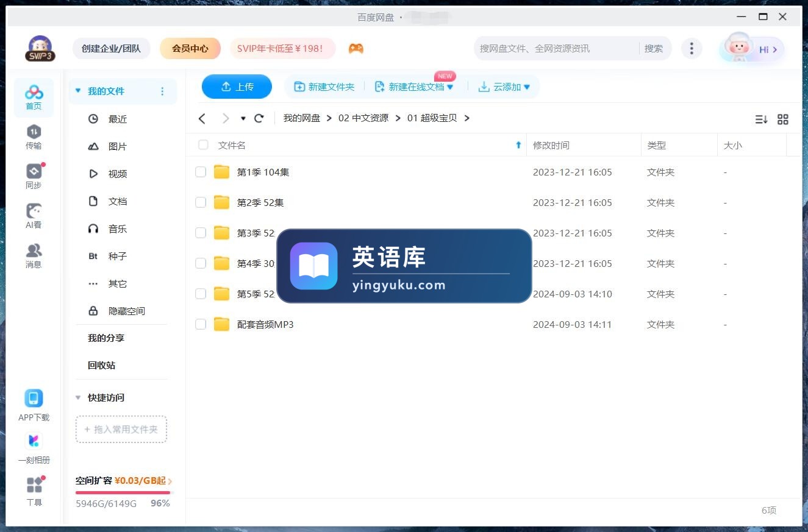Expand breadcrumb chevron after 我的网盘
Image resolution: width=808 pixels, height=532 pixels.
329,118
